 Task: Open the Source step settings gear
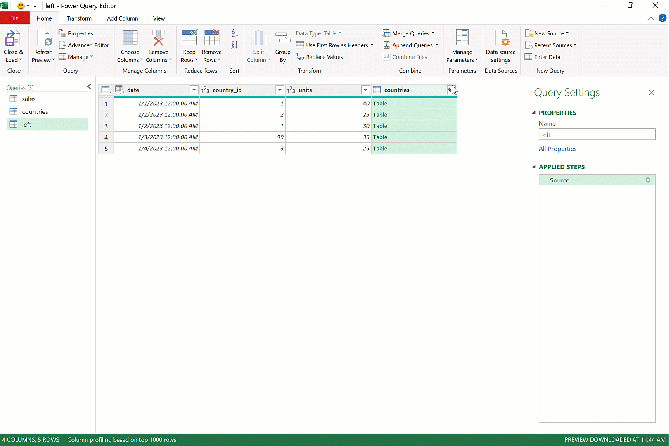(648, 180)
